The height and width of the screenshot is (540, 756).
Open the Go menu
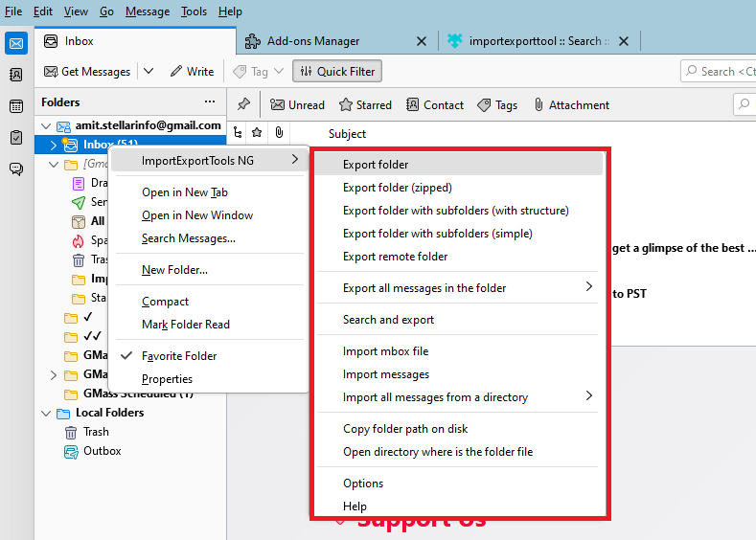click(x=106, y=11)
